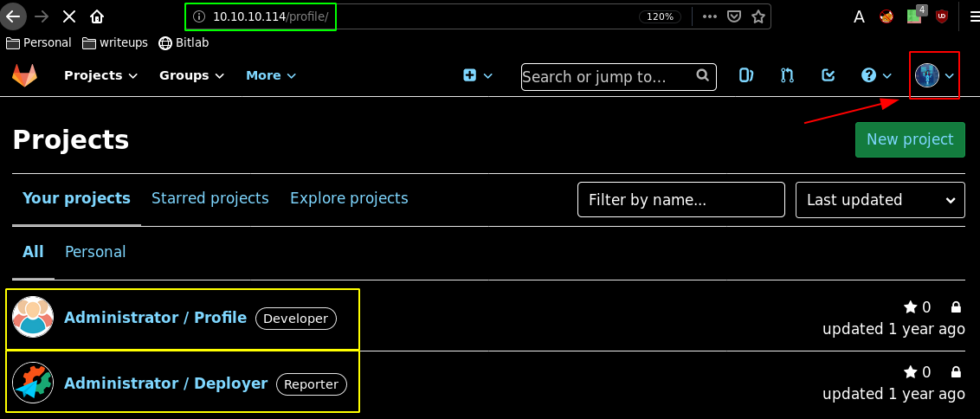Bookmark page with the star icon
Image resolution: width=980 pixels, height=419 pixels.
pyautogui.click(x=758, y=16)
